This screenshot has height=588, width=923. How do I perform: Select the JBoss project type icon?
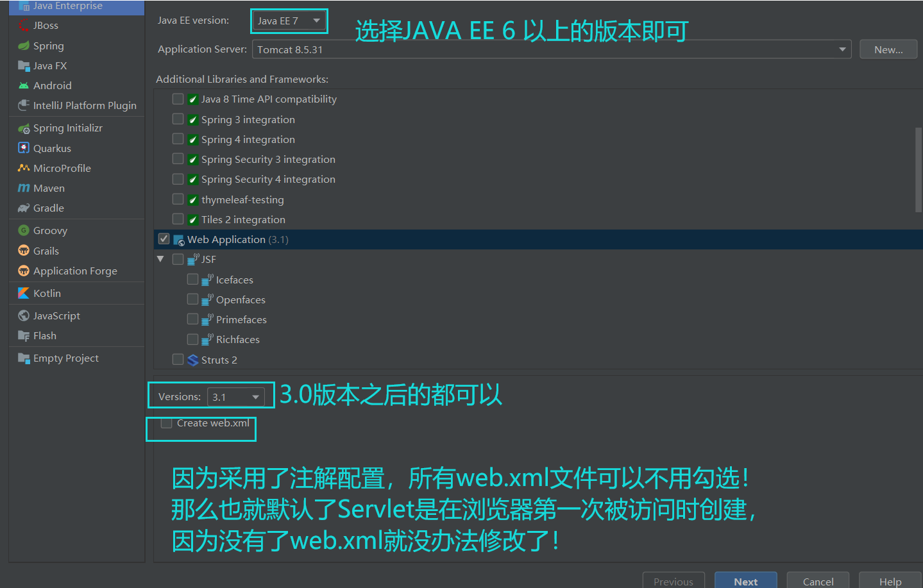[x=24, y=26]
